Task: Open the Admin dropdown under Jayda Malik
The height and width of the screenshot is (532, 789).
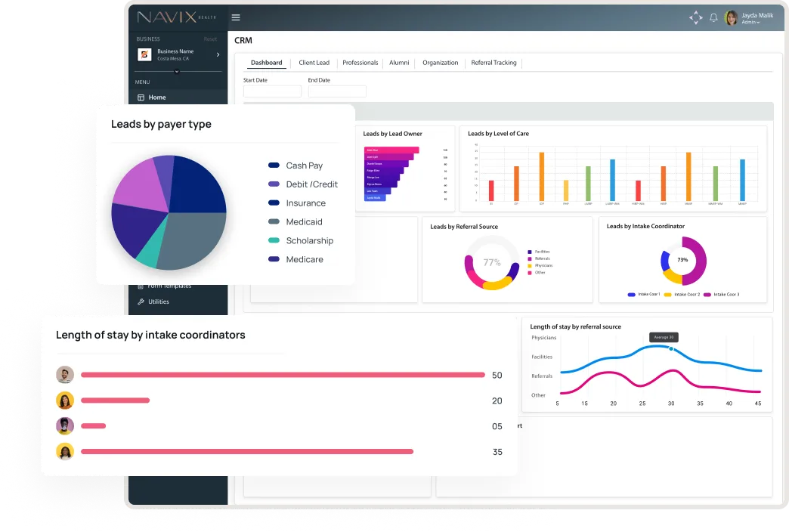Action: click(x=750, y=23)
